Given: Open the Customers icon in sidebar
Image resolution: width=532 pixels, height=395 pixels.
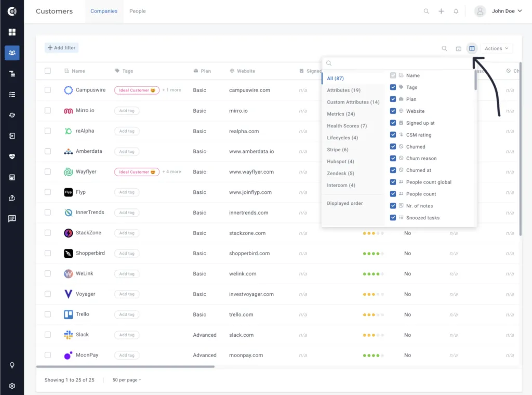Looking at the screenshot, I should pos(12,53).
